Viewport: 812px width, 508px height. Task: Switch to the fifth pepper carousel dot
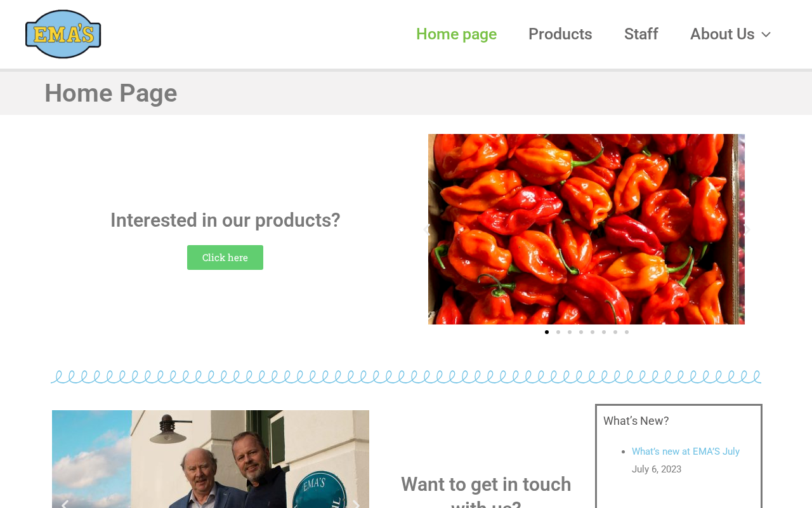point(593,332)
